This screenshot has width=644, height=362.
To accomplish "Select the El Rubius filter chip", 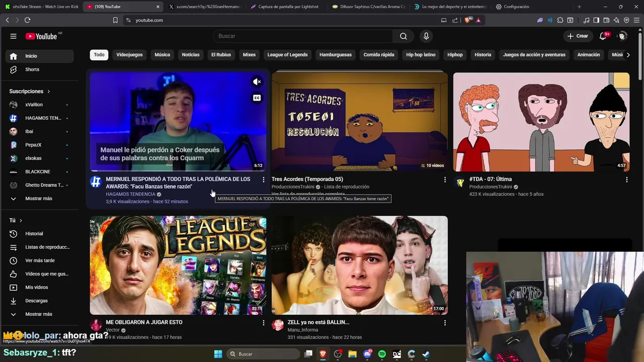I will point(221,55).
